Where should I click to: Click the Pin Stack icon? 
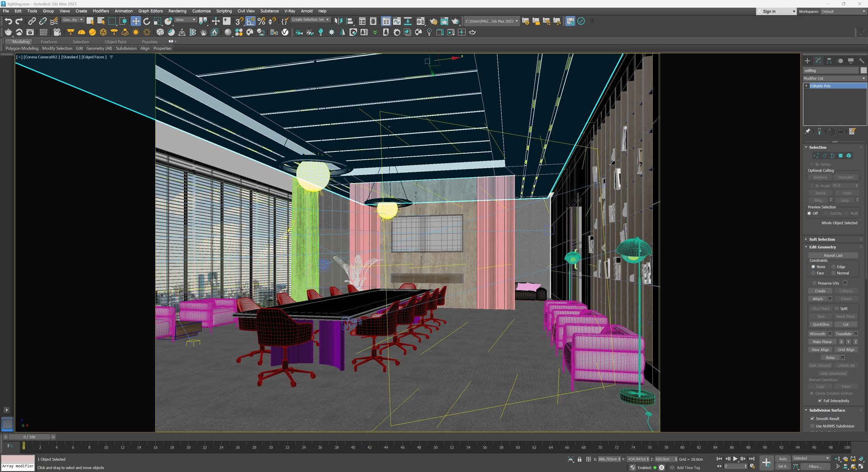pyautogui.click(x=808, y=132)
